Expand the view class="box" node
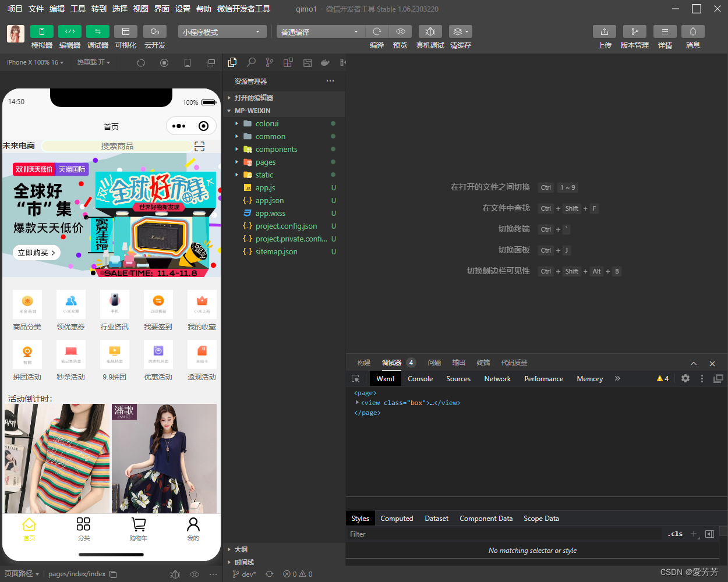The image size is (728, 582). pos(357,402)
